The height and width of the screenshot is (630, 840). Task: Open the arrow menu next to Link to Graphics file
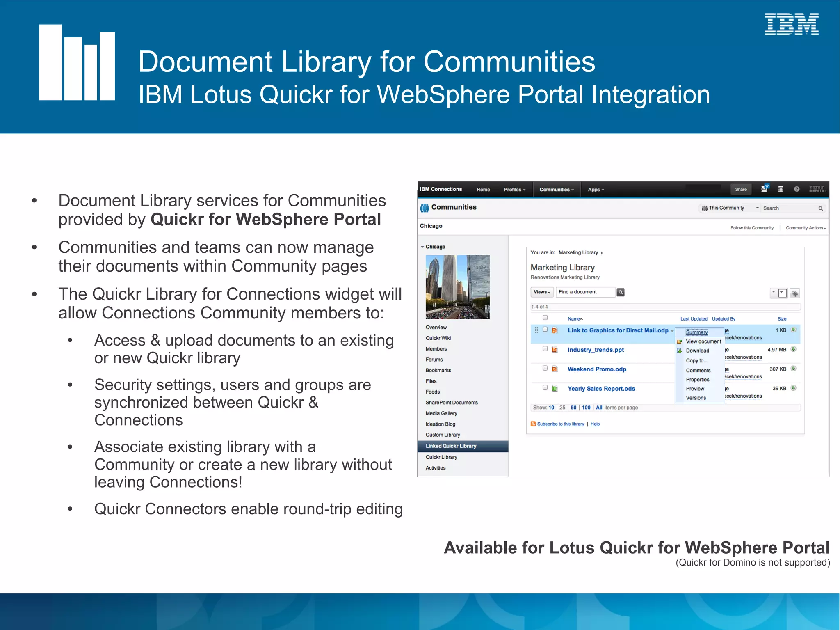click(672, 331)
